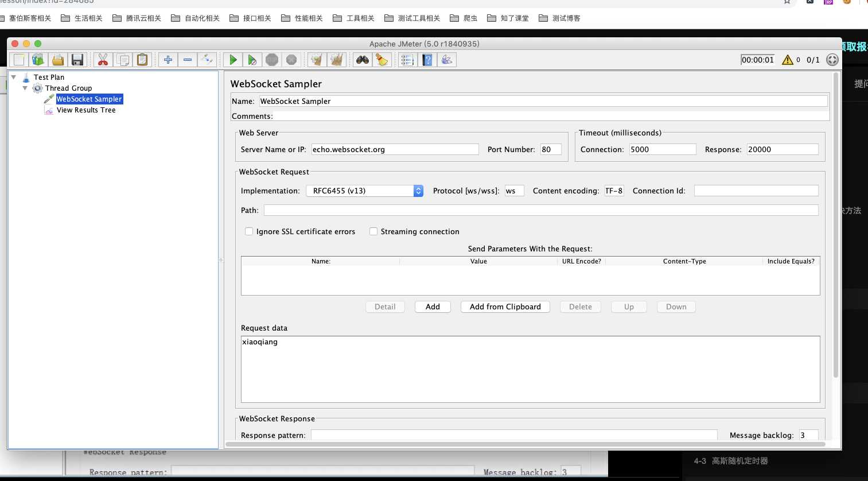Click the Connection timeout field
868x481 pixels.
[663, 149]
